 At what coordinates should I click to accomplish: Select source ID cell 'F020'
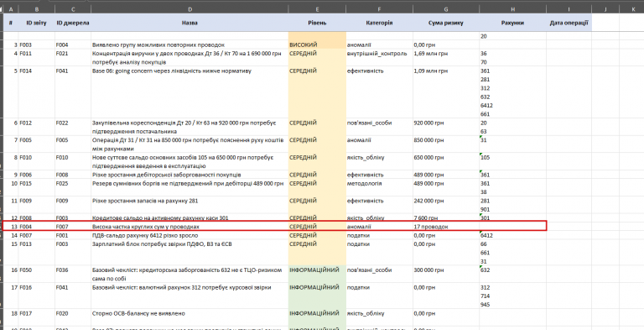point(73,317)
